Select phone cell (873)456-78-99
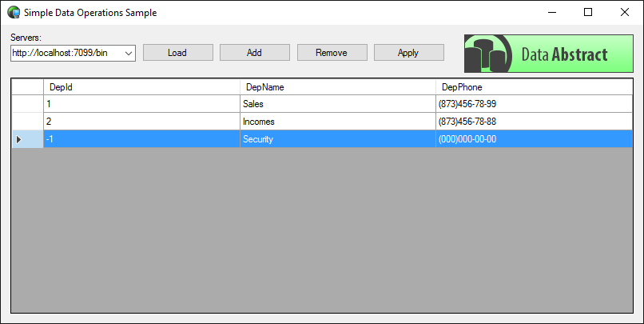The height and width of the screenshot is (324, 644). tap(534, 104)
